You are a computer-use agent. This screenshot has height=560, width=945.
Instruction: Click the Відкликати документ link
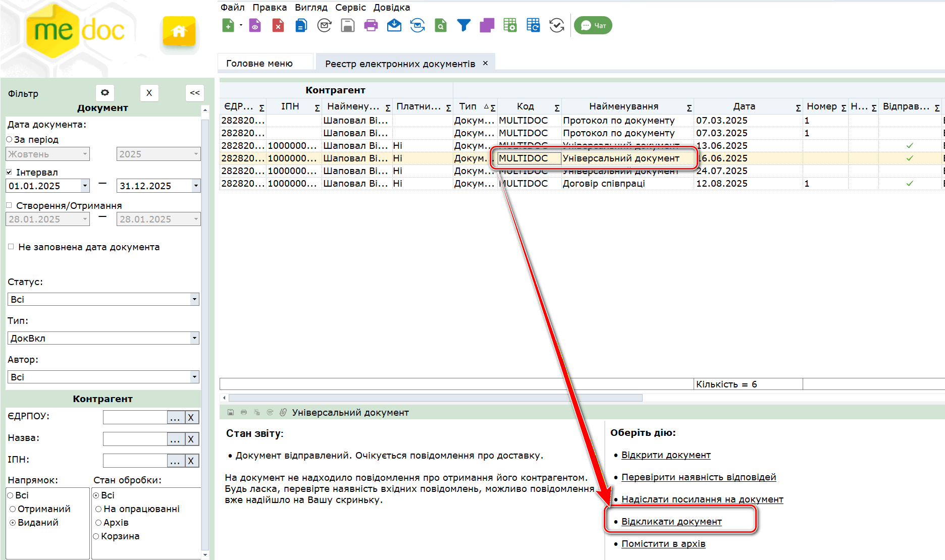pyautogui.click(x=671, y=522)
